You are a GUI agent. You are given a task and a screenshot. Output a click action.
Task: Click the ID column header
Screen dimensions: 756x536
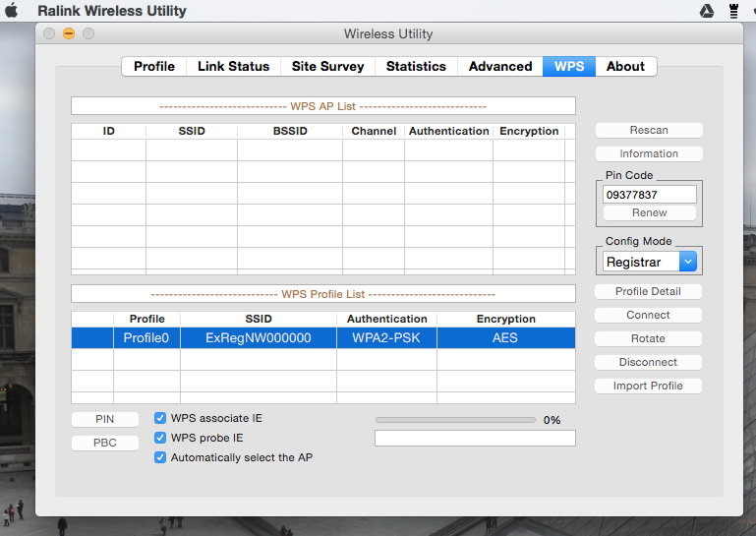point(108,131)
